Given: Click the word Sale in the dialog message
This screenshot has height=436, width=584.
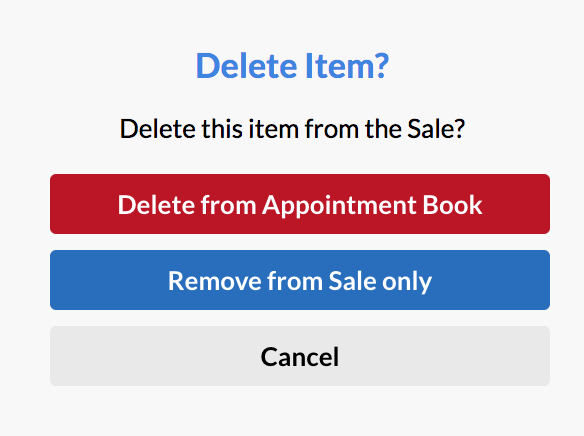Looking at the screenshot, I should click(x=430, y=129).
